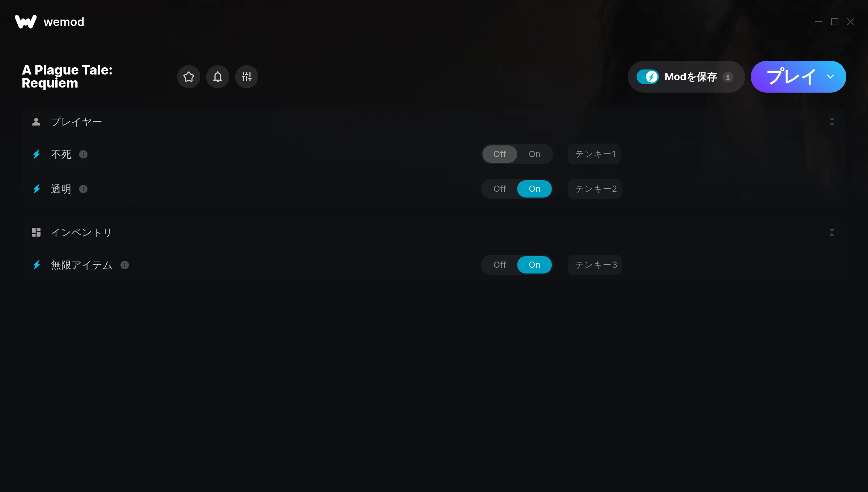
Task: Switch 透明 cheat to Off
Action: click(x=500, y=189)
